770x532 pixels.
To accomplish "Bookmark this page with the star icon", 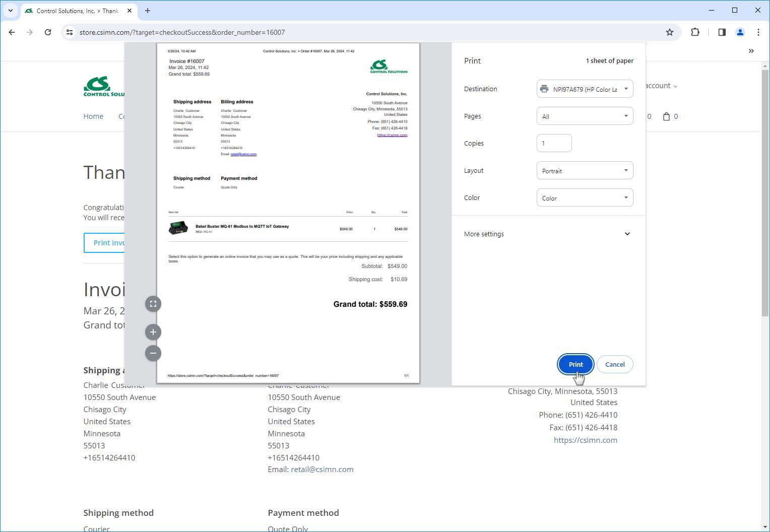I will pyautogui.click(x=669, y=32).
